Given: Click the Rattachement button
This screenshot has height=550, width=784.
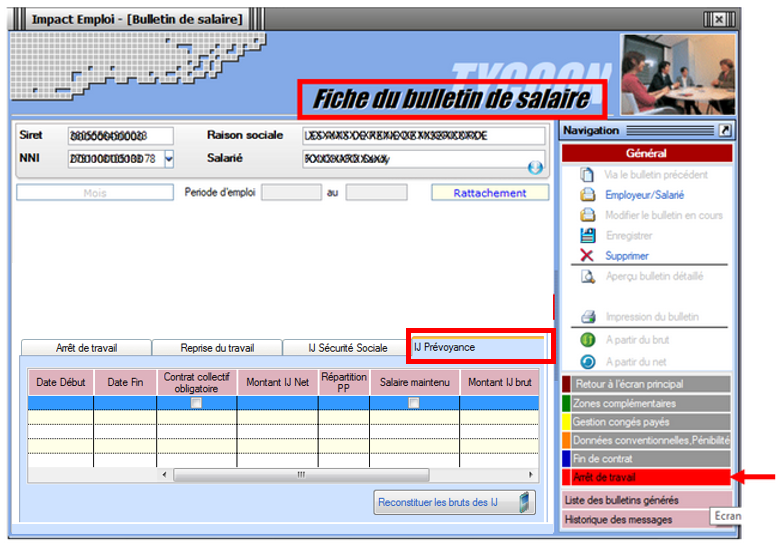Looking at the screenshot, I should pos(490,193).
